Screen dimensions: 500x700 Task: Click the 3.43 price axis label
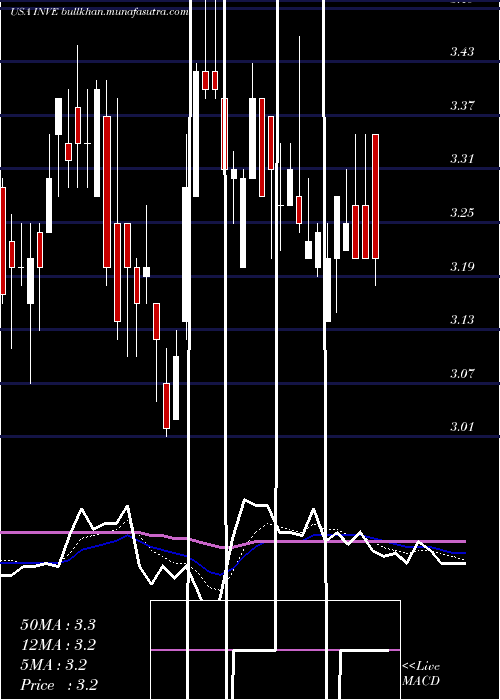coord(462,52)
